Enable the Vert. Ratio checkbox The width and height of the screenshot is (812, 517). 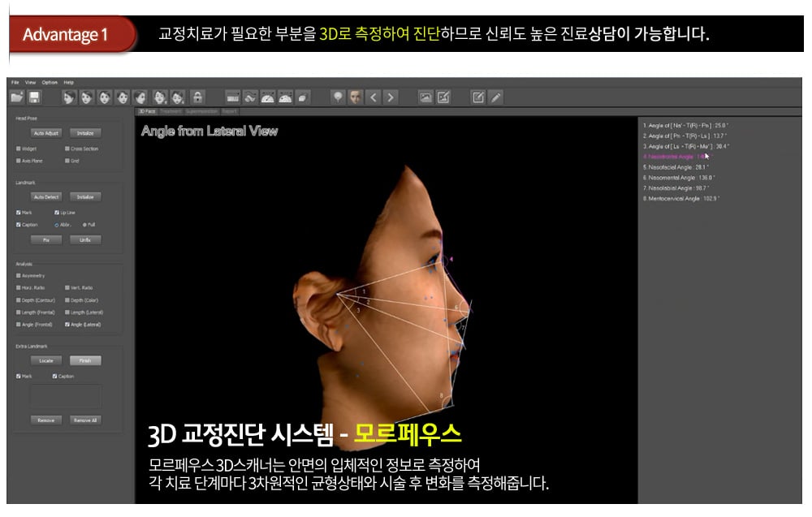pos(67,288)
